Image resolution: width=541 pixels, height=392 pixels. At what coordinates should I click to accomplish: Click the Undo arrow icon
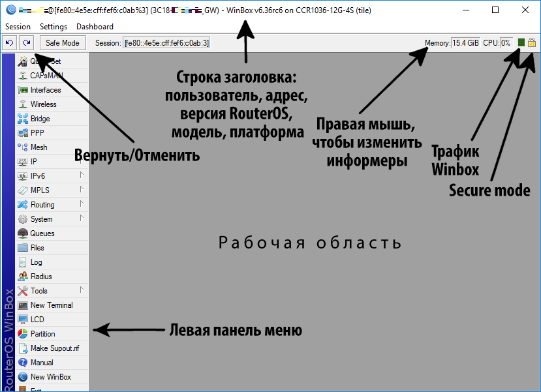tap(10, 43)
